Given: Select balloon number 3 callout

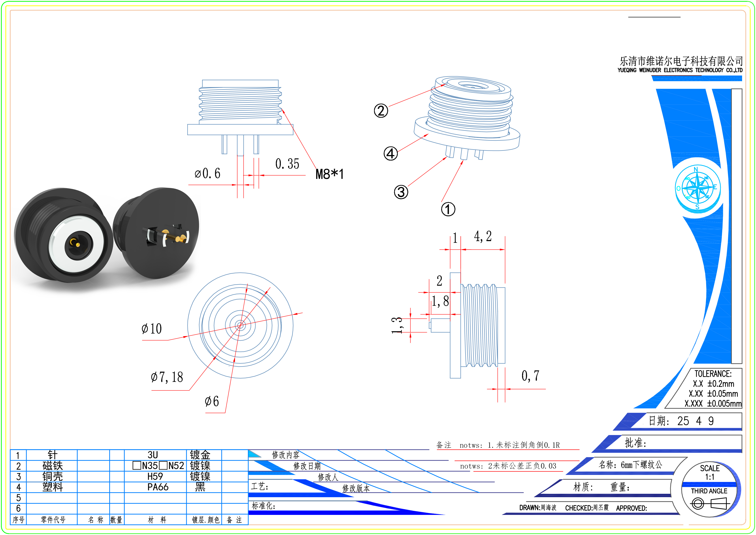Looking at the screenshot, I should click(401, 192).
